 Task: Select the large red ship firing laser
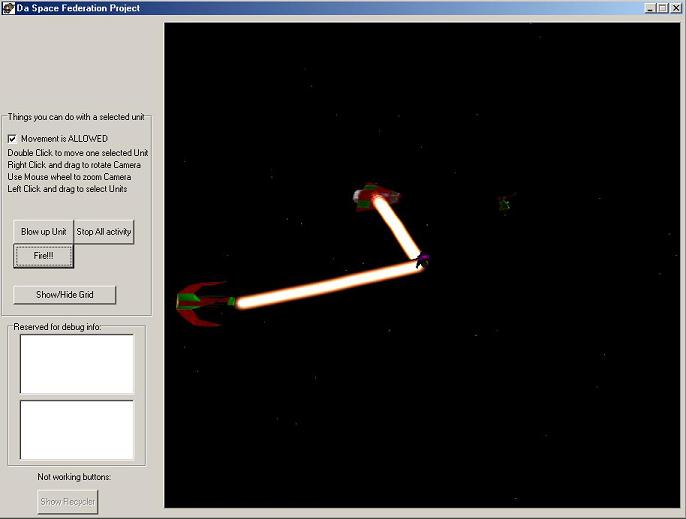click(x=205, y=303)
